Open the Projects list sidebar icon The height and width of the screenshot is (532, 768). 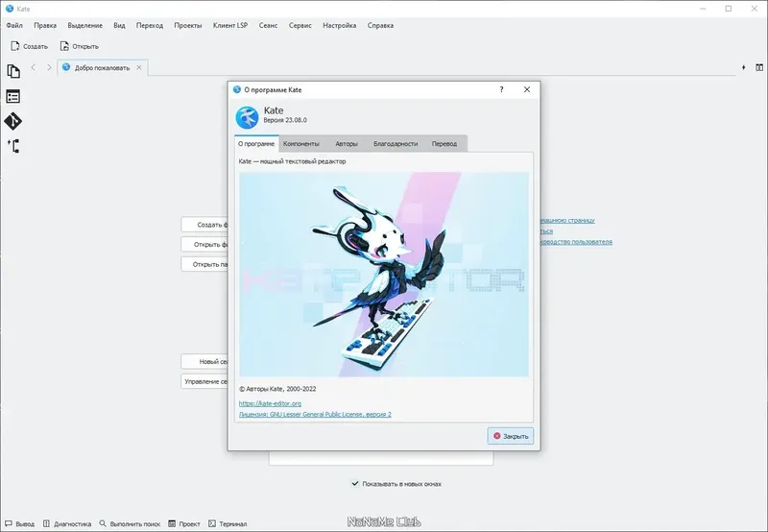[13, 96]
